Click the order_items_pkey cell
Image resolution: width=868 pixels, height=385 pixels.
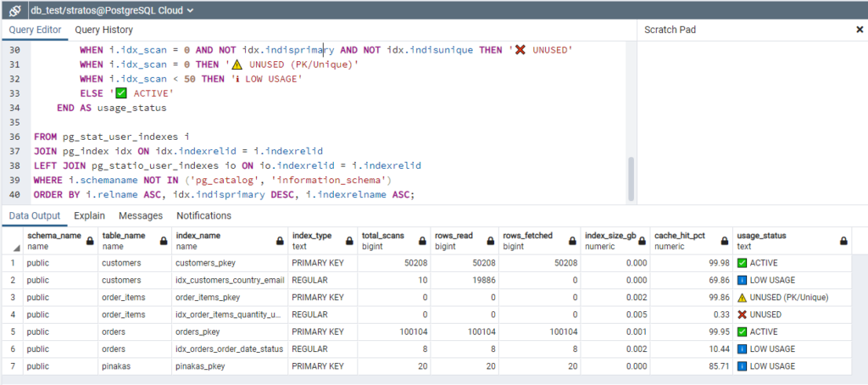tap(229, 298)
